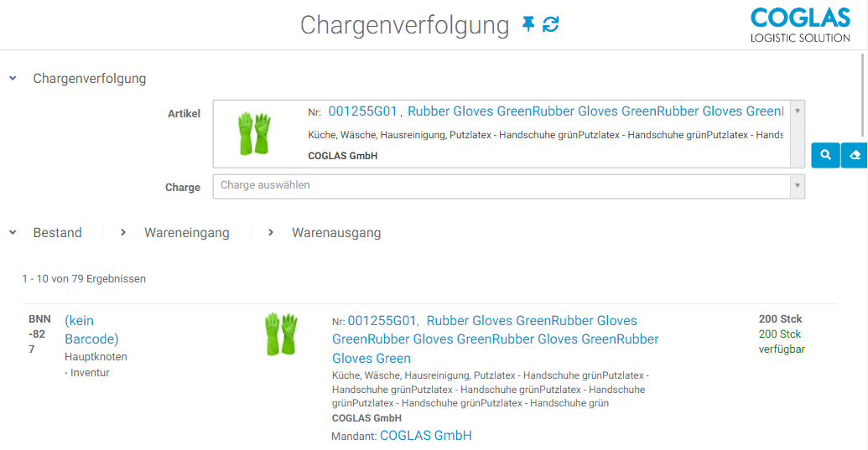Click green gloves thumbnail in result row
This screenshot has width=868, height=450.
click(281, 334)
